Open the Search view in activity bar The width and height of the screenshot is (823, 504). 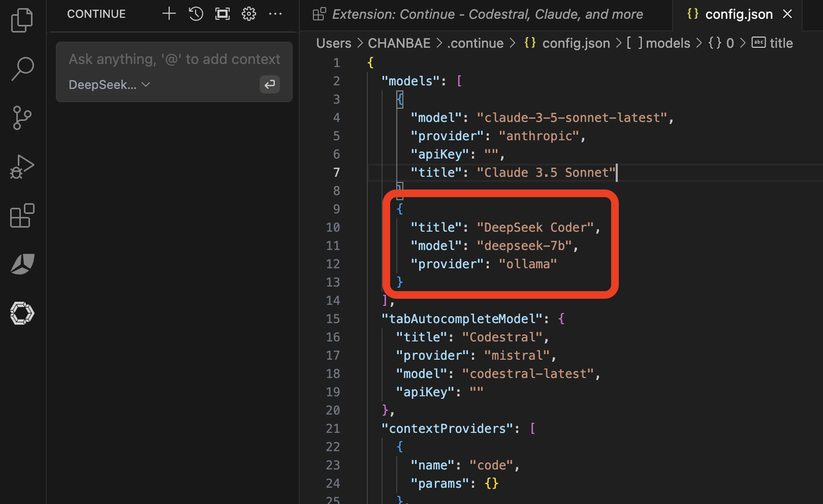(x=22, y=69)
